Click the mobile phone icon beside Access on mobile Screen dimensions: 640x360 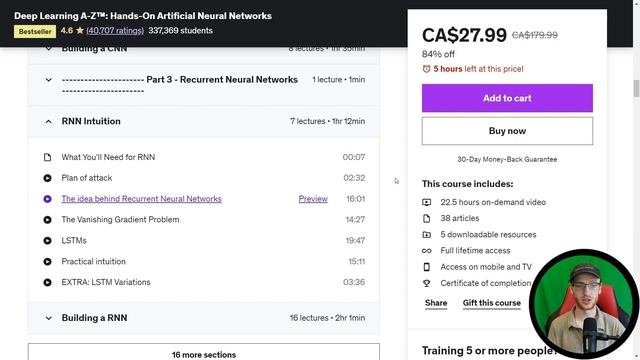pyautogui.click(x=427, y=267)
